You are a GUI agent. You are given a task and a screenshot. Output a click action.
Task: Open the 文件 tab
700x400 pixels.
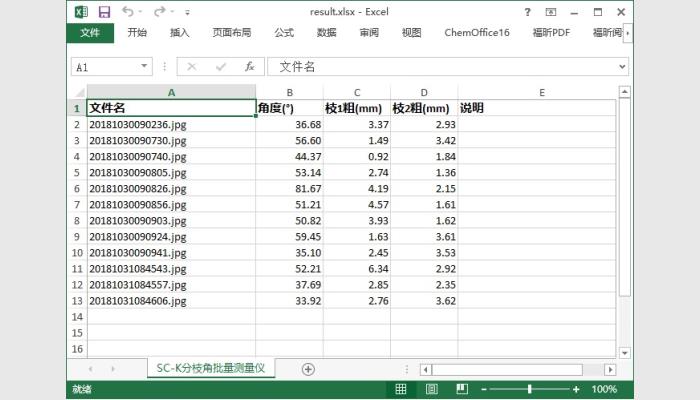pos(90,33)
